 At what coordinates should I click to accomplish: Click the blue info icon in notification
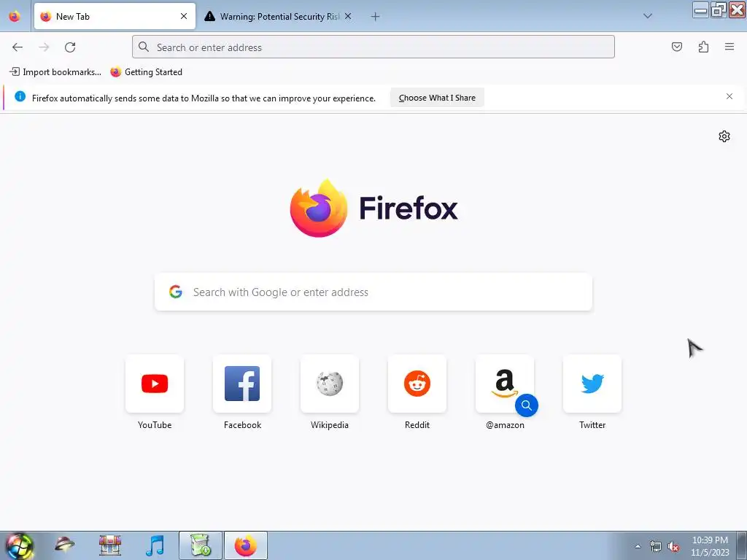20,97
